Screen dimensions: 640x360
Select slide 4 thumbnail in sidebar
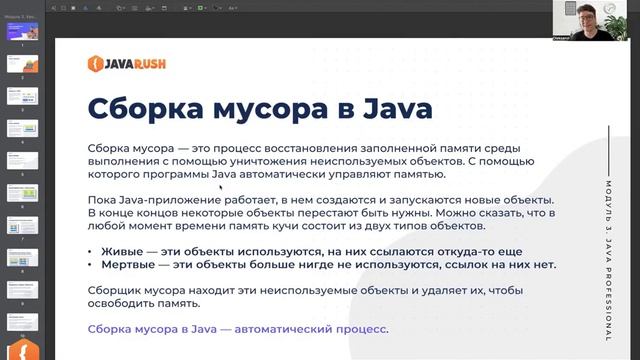click(x=22, y=128)
